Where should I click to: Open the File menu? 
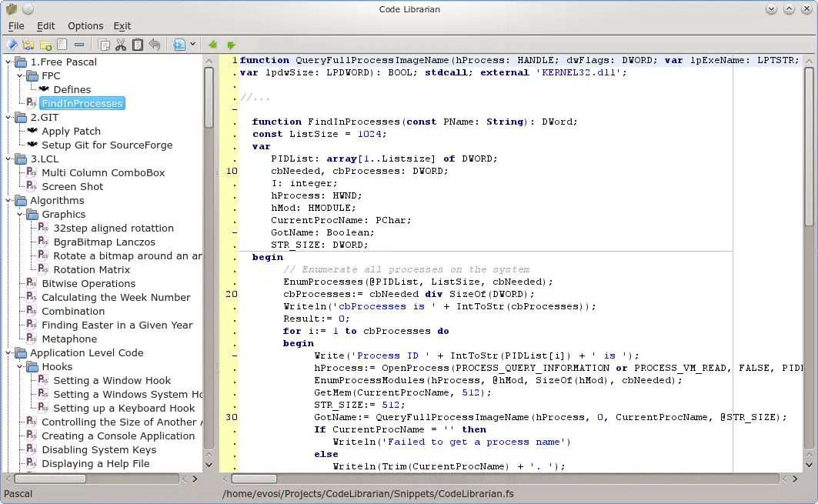coord(16,25)
